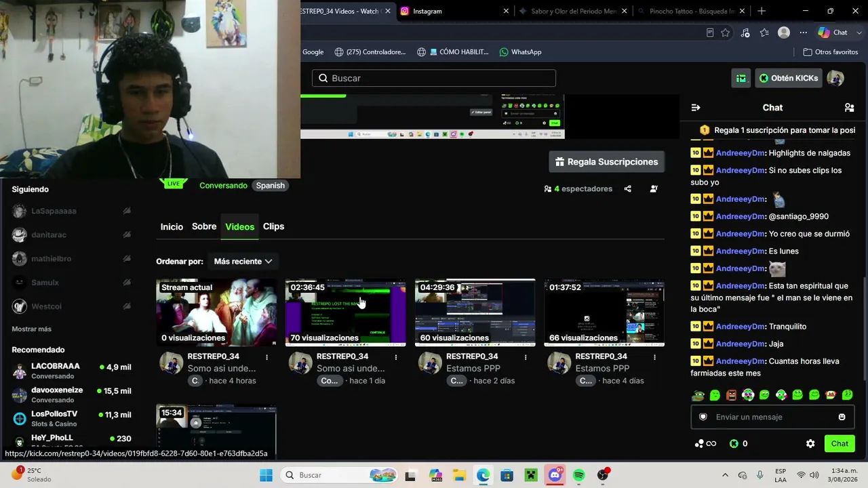Open LosPollosTV recommended channel
This screenshot has width=868, height=488.
[x=71, y=418]
